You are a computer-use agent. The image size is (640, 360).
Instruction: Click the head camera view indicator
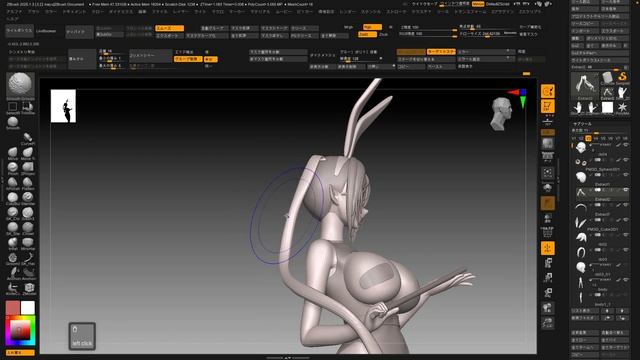point(501,114)
